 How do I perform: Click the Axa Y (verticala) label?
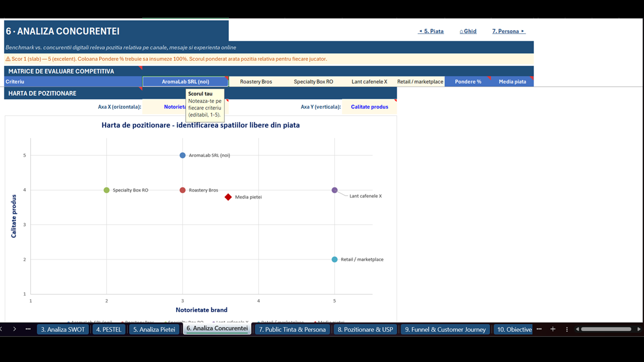click(x=320, y=107)
